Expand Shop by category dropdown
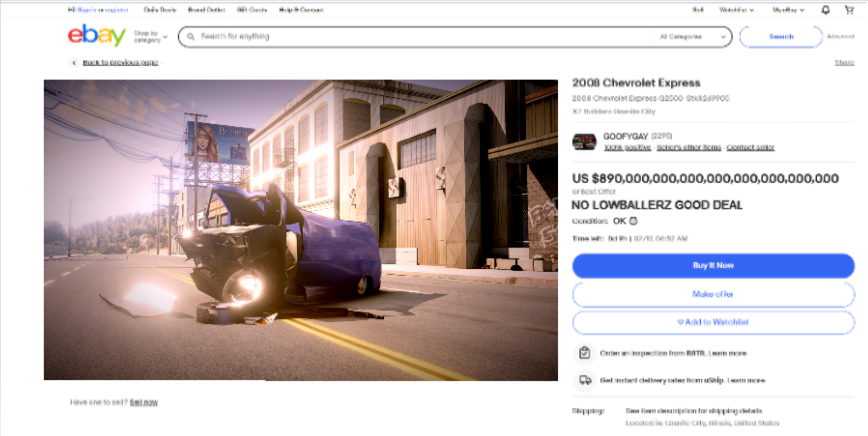The image size is (868, 436). point(150,37)
